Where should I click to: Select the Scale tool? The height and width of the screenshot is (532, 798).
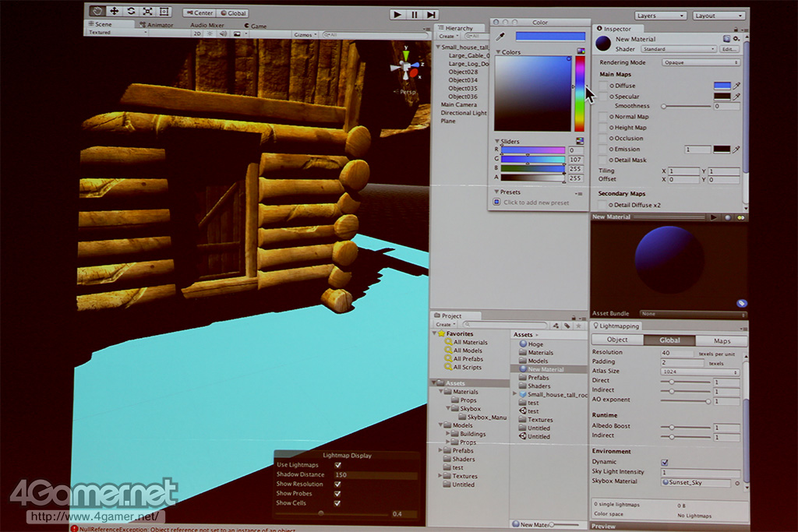pos(147,11)
